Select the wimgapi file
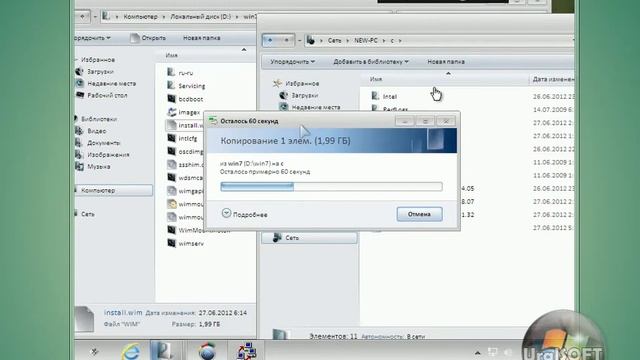 tap(185, 191)
